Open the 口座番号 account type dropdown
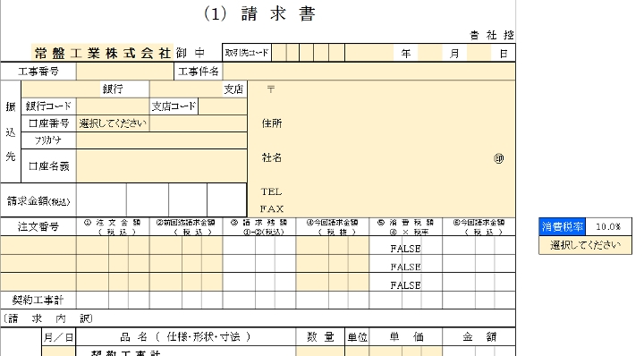644x356 pixels. [x=113, y=123]
